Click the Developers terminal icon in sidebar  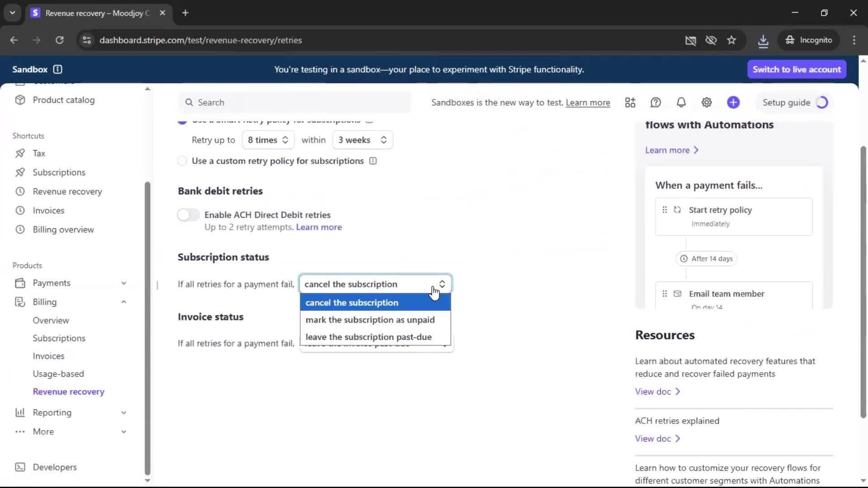(20, 467)
